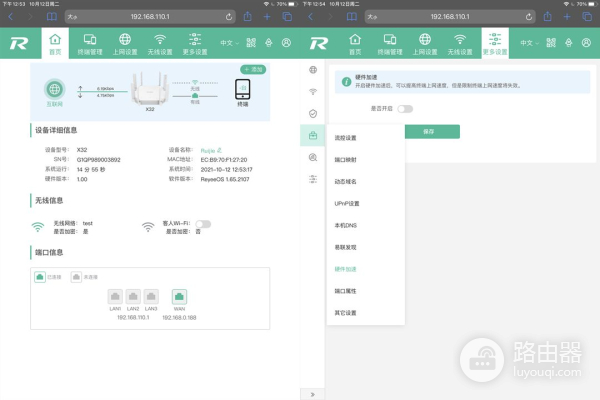Click the upgrade rocket icon in the left window header
Image resolution: width=600 pixels, height=400 pixels.
[269, 43]
